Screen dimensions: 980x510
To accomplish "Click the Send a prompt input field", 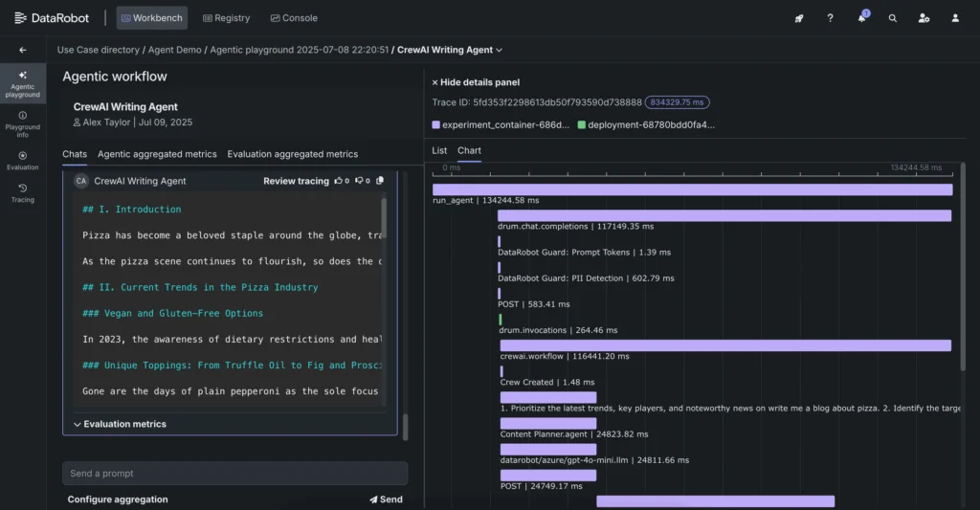I will (x=234, y=474).
